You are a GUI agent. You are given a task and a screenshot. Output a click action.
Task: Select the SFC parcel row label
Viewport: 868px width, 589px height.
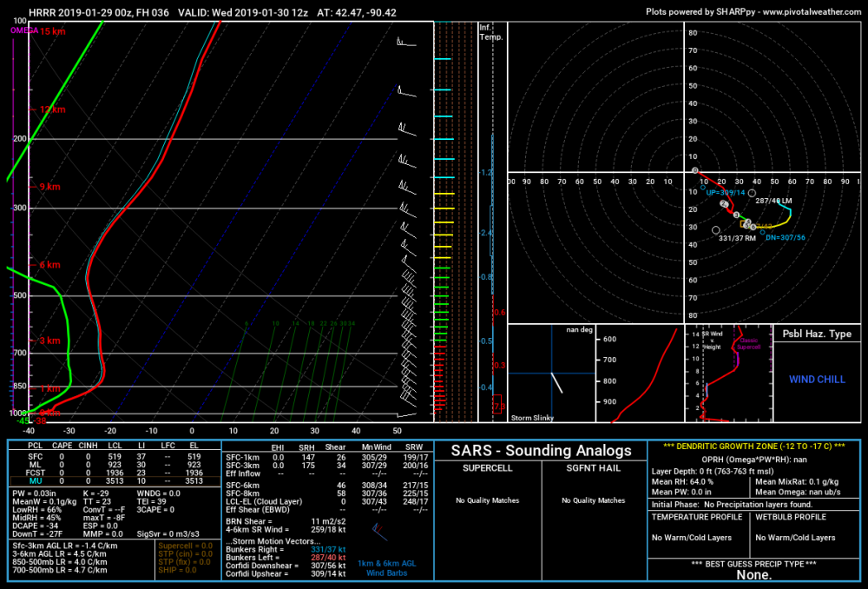click(x=35, y=457)
